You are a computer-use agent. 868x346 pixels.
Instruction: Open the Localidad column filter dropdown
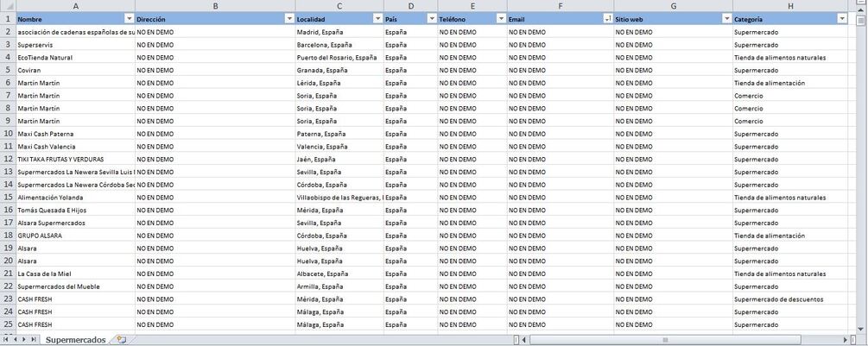pyautogui.click(x=378, y=19)
